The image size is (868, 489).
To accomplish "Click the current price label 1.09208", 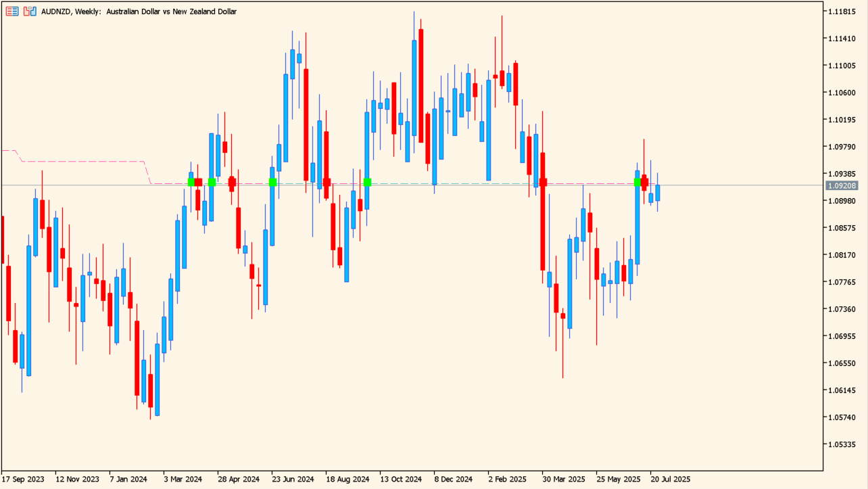I will [x=842, y=185].
